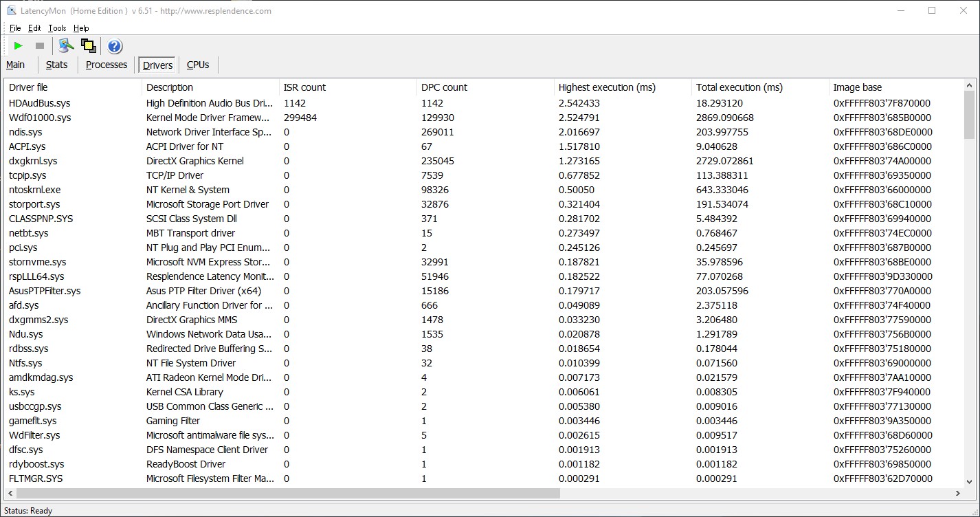Screen dimensions: 980x517
Task: Select the dfsc.sys driver row
Action: [x=484, y=450]
